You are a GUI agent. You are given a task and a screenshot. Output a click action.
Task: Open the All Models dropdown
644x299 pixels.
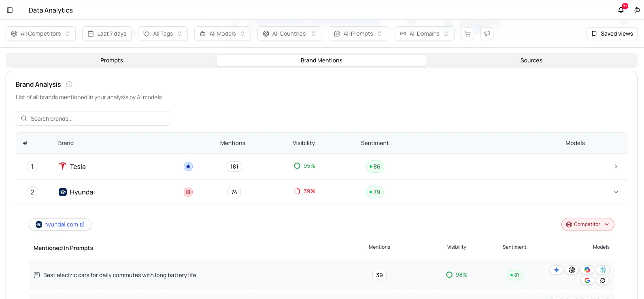tap(223, 34)
